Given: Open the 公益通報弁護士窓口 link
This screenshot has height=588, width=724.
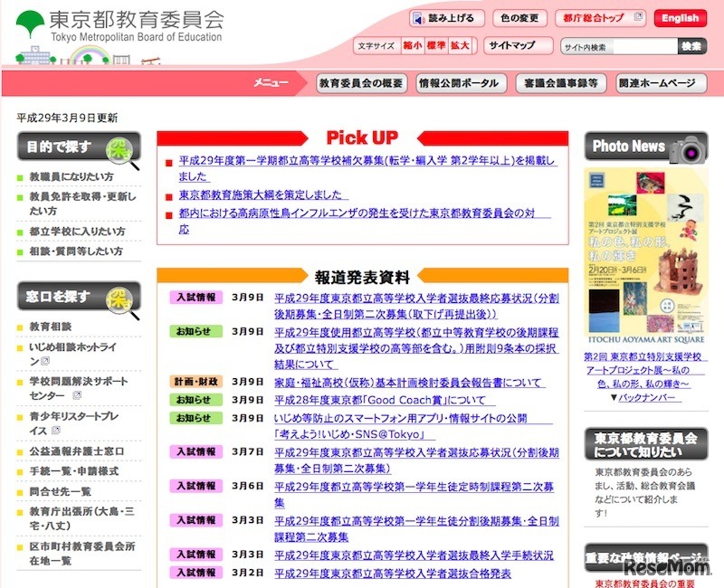Looking at the screenshot, I should click(77, 451).
